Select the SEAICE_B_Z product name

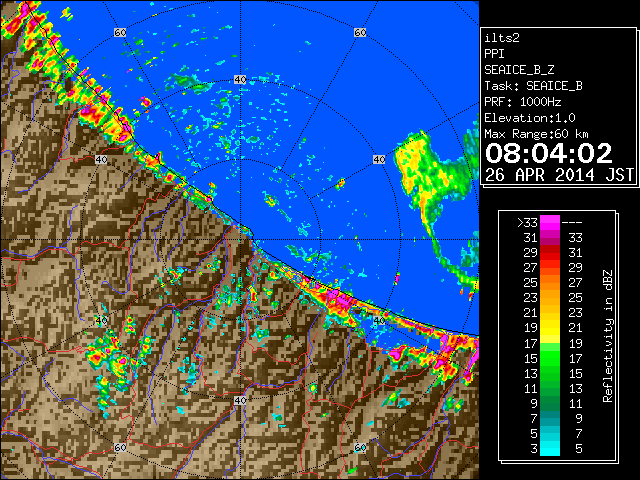coord(519,70)
